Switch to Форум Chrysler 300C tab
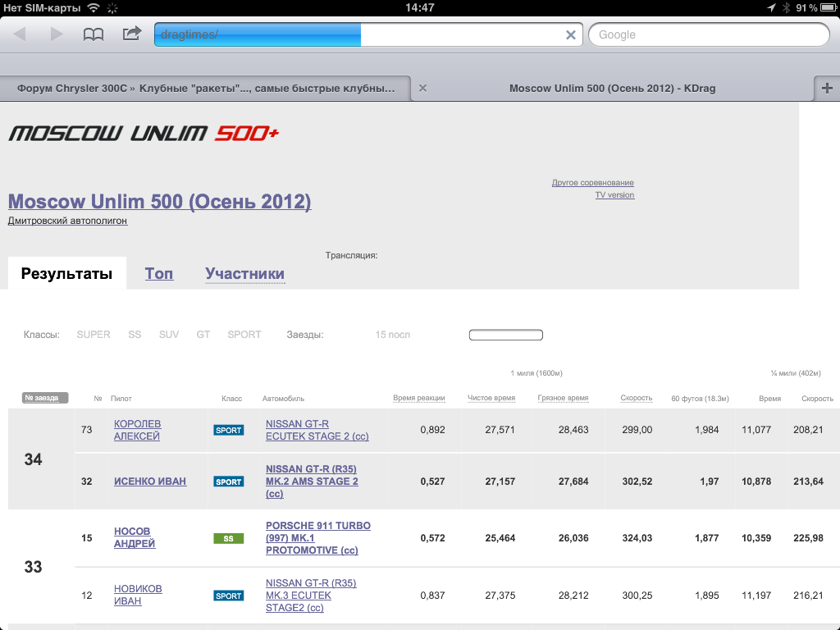 pyautogui.click(x=206, y=89)
